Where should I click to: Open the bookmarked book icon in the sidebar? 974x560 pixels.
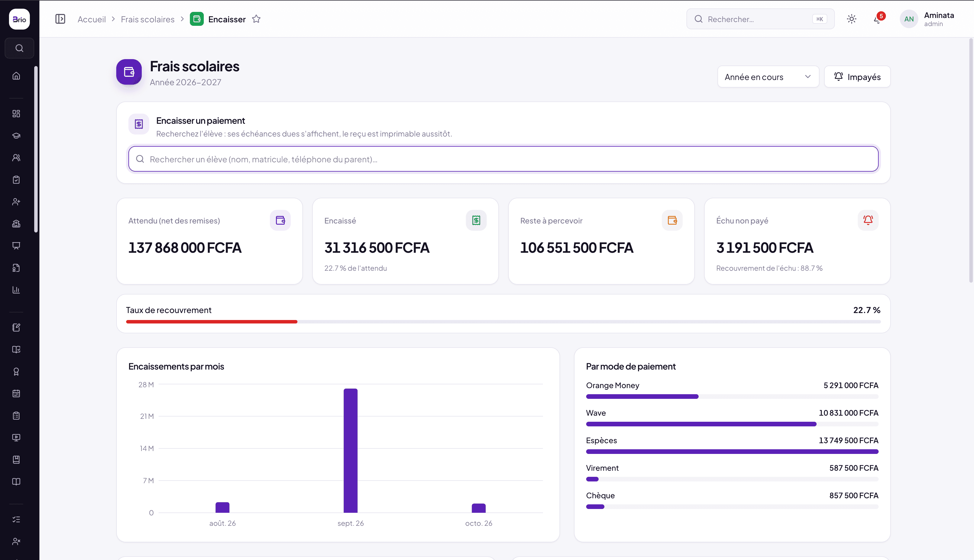click(16, 460)
